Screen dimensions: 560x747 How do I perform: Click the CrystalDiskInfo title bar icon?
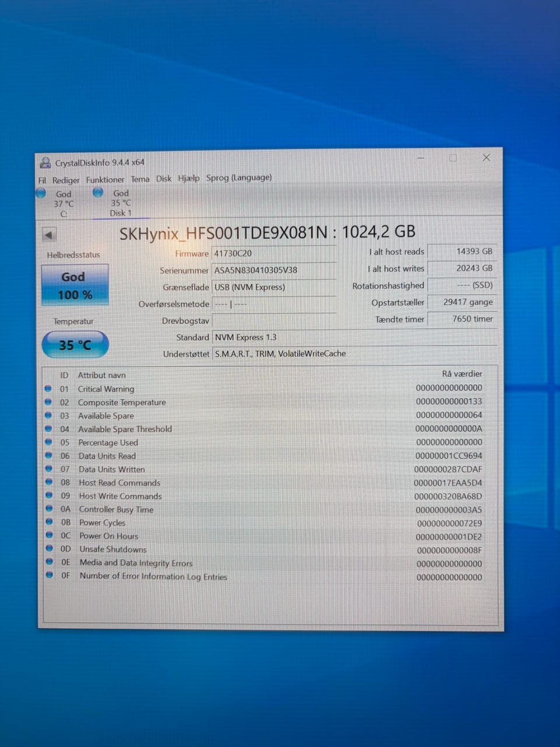pyautogui.click(x=45, y=163)
